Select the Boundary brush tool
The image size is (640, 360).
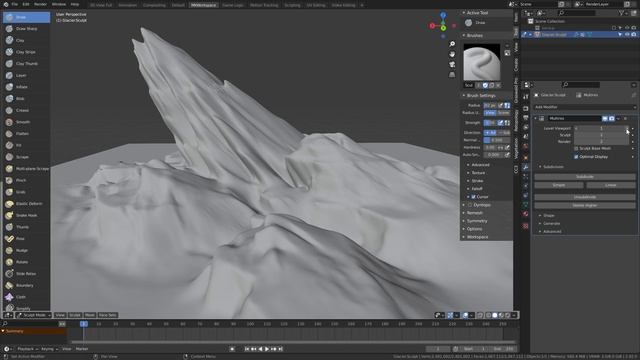pos(27,285)
